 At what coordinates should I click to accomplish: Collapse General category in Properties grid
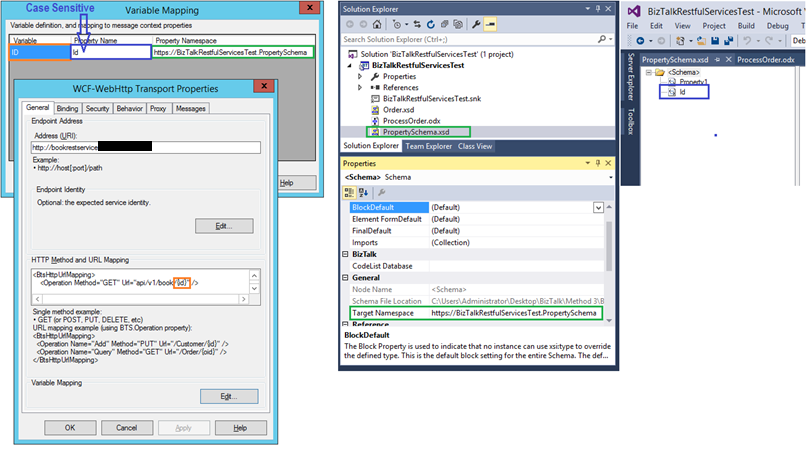coord(345,277)
